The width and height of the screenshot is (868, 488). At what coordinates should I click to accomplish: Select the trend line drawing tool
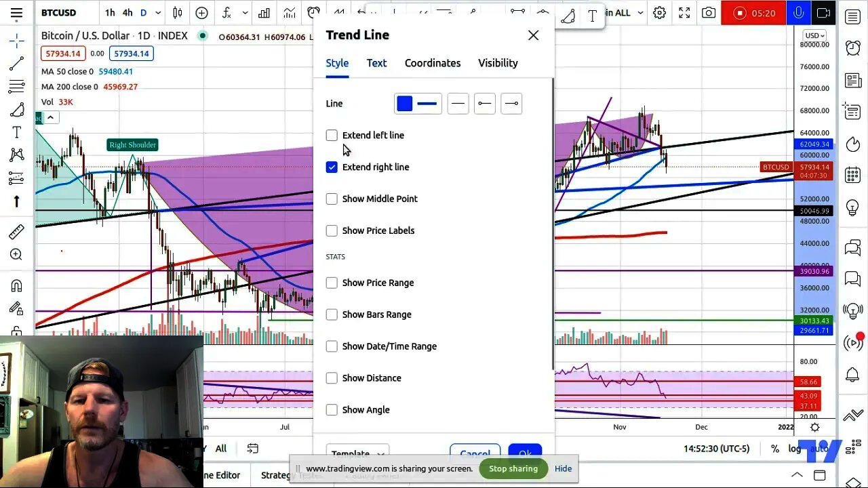pos(17,64)
